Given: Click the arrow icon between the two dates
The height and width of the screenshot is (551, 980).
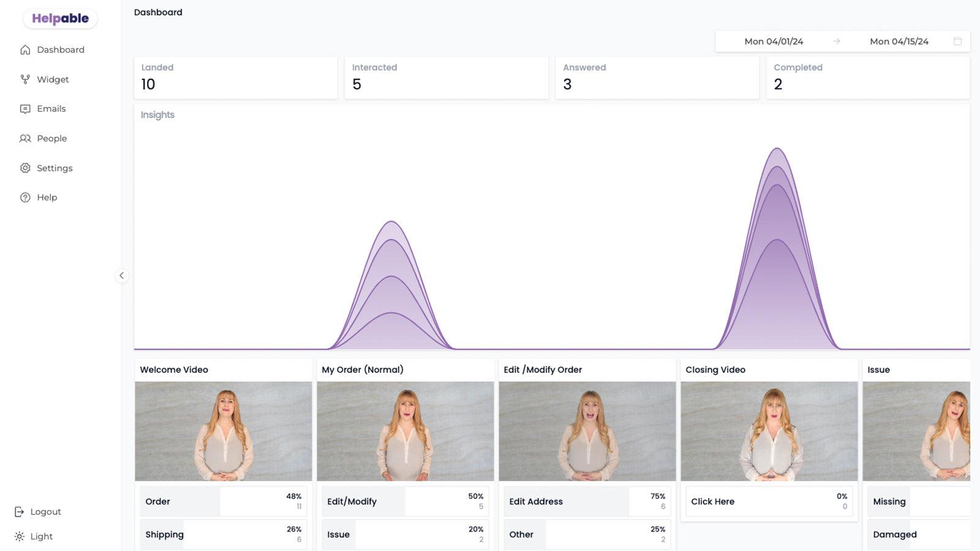Looking at the screenshot, I should point(837,41).
